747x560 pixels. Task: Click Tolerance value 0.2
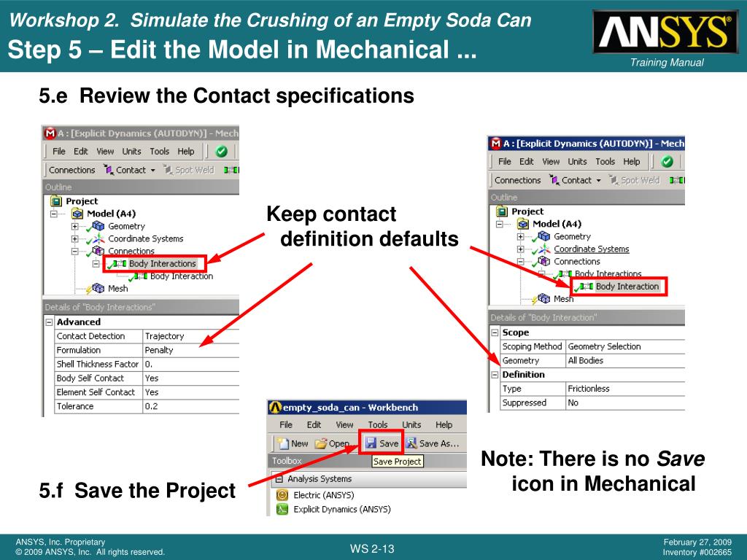pyautogui.click(x=190, y=406)
